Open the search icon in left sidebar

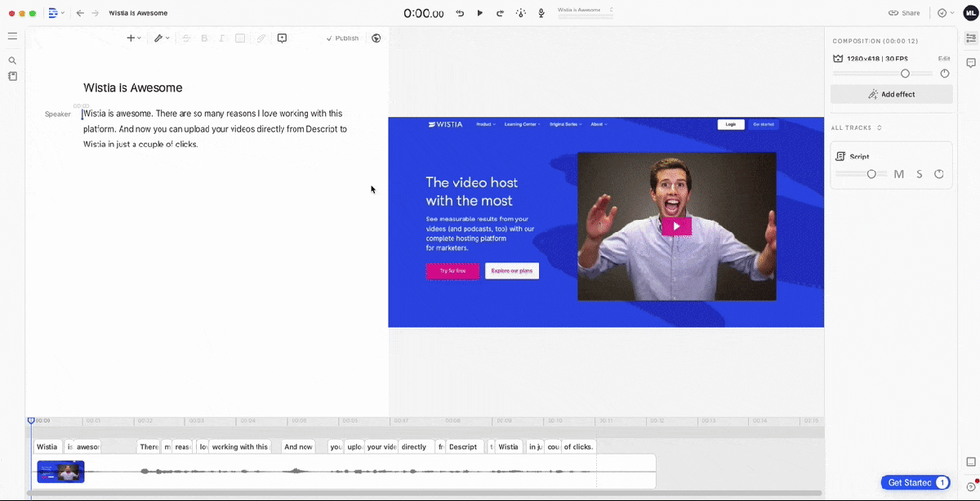(x=12, y=60)
